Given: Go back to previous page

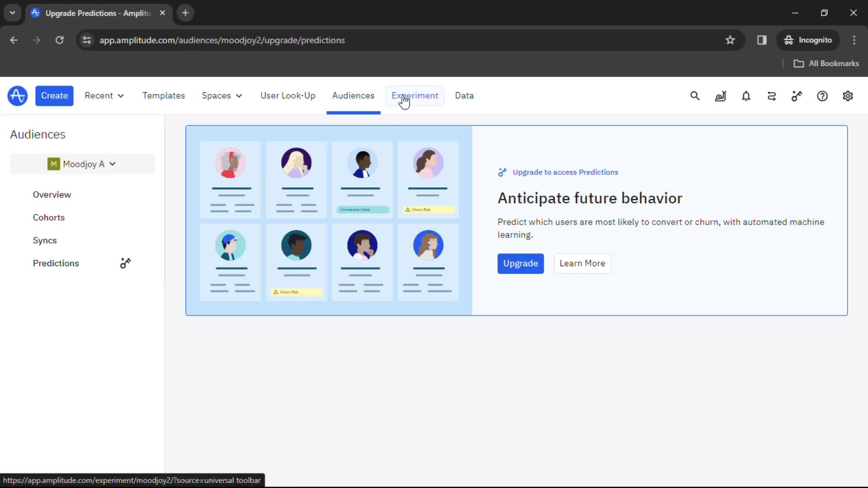Looking at the screenshot, I should click(x=14, y=40).
